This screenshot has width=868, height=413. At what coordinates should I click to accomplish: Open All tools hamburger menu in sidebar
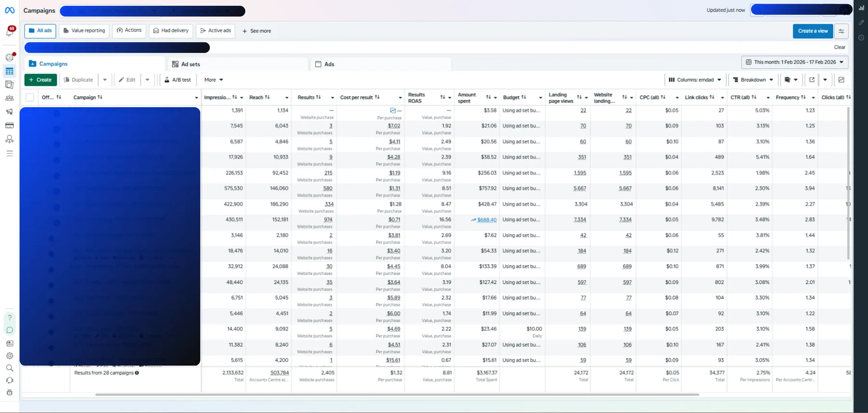10,153
